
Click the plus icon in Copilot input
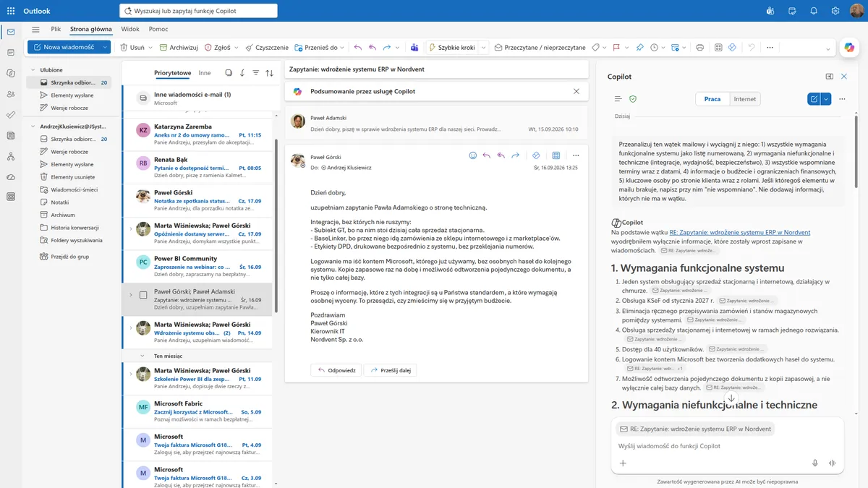[x=623, y=463]
